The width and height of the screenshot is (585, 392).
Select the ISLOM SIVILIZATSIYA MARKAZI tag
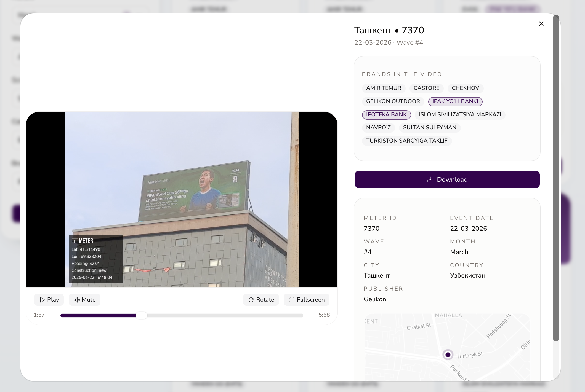[x=460, y=114]
